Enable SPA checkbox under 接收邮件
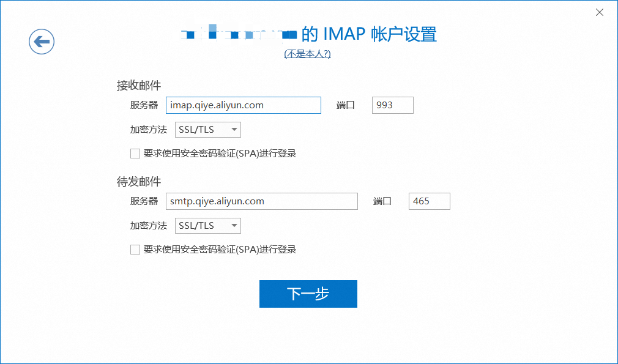This screenshot has height=364, width=618. [135, 154]
